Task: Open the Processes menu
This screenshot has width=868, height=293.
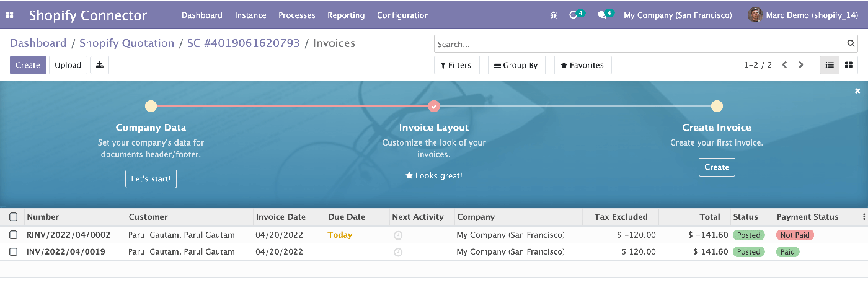Action: 297,15
